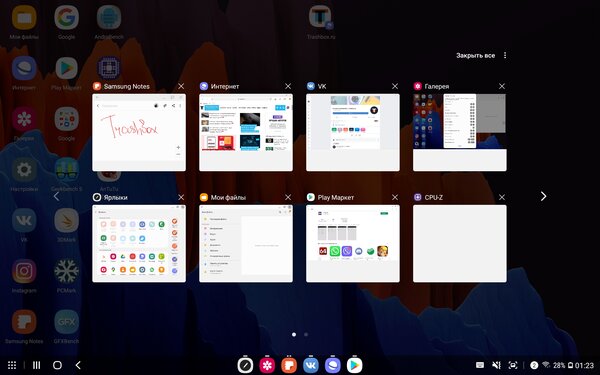Open Samsung Internet icon in the dock
600x375 pixels.
tap(333, 365)
